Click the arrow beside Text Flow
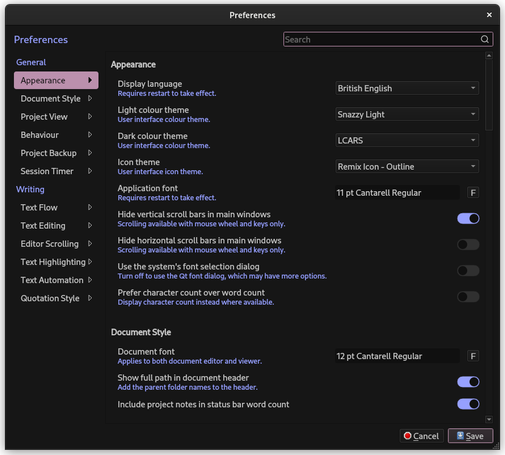The height and width of the screenshot is (455, 505). click(x=90, y=207)
